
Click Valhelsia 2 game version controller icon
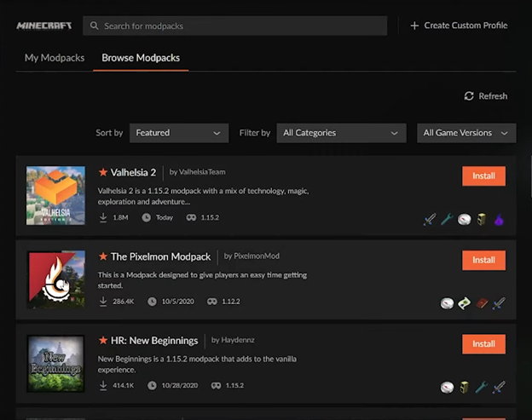(191, 217)
